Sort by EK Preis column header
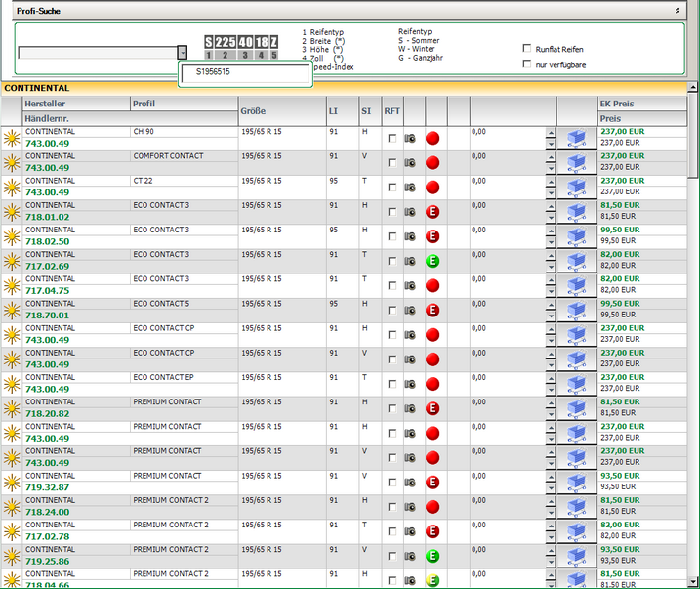The image size is (700, 589). click(x=642, y=104)
